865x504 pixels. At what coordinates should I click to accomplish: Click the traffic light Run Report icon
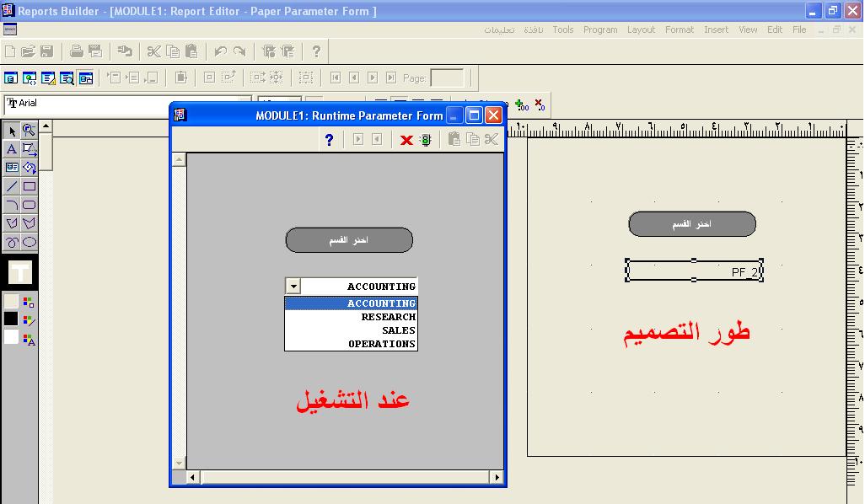click(x=425, y=140)
